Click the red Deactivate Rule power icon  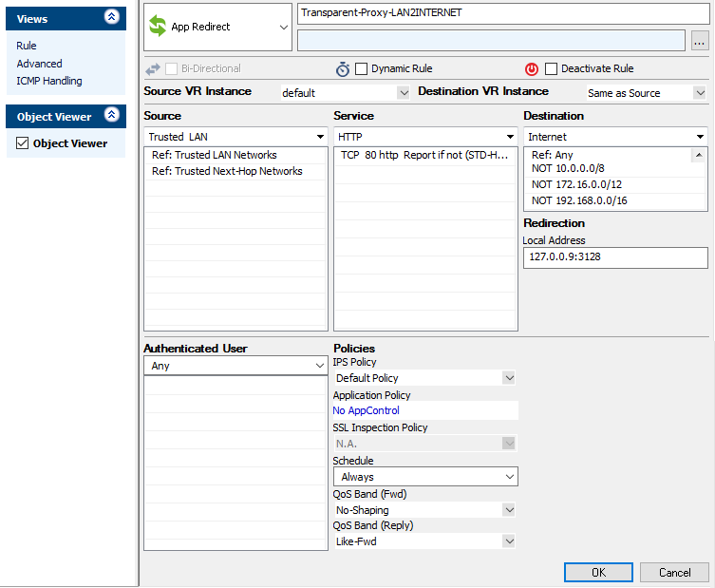pyautogui.click(x=531, y=69)
